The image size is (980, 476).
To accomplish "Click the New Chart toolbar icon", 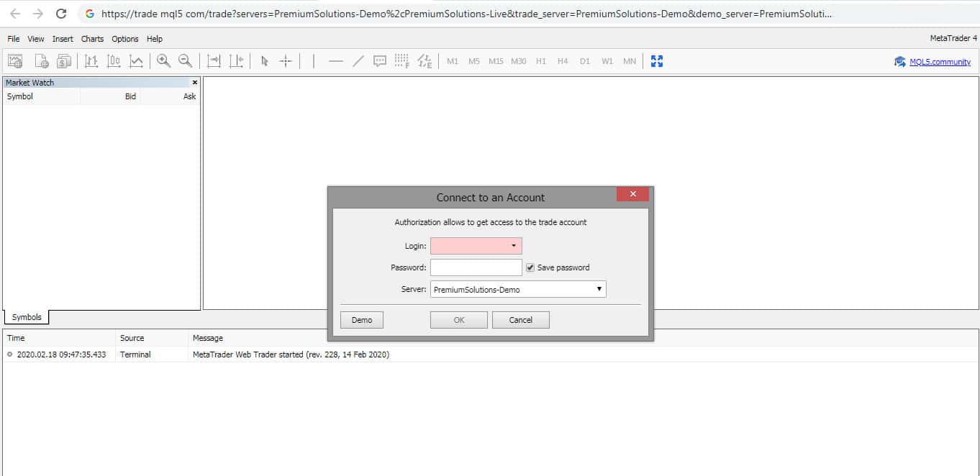I will pos(15,61).
